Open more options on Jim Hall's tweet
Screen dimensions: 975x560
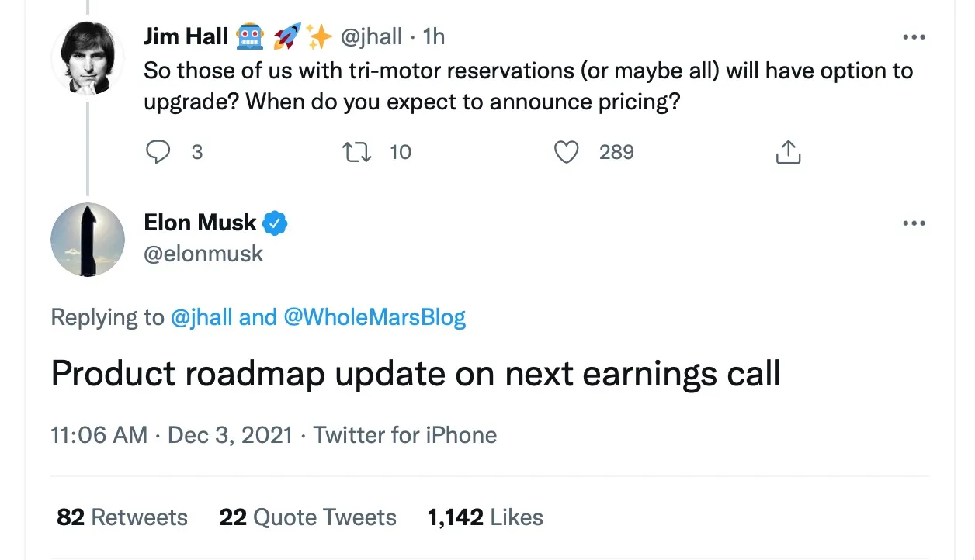914,37
